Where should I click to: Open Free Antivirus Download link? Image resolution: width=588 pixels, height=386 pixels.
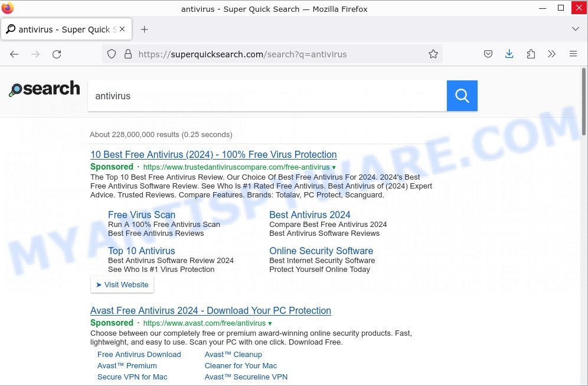coord(139,355)
